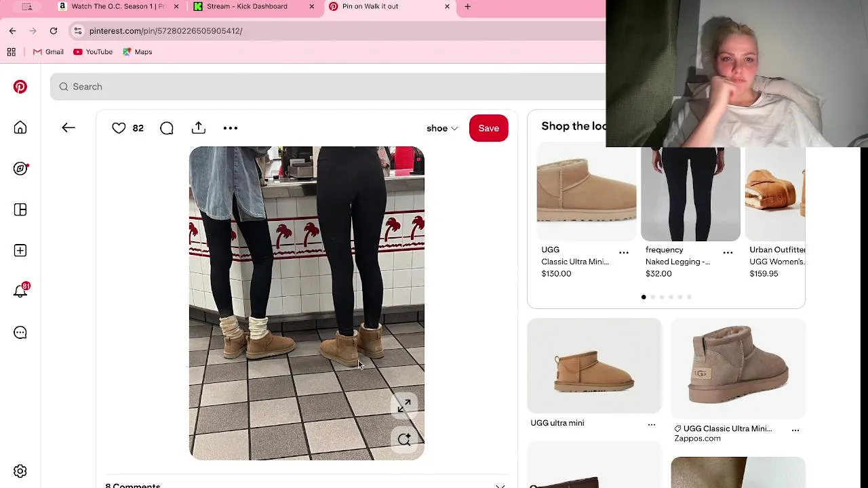Open YouTube bookmark

point(93,52)
